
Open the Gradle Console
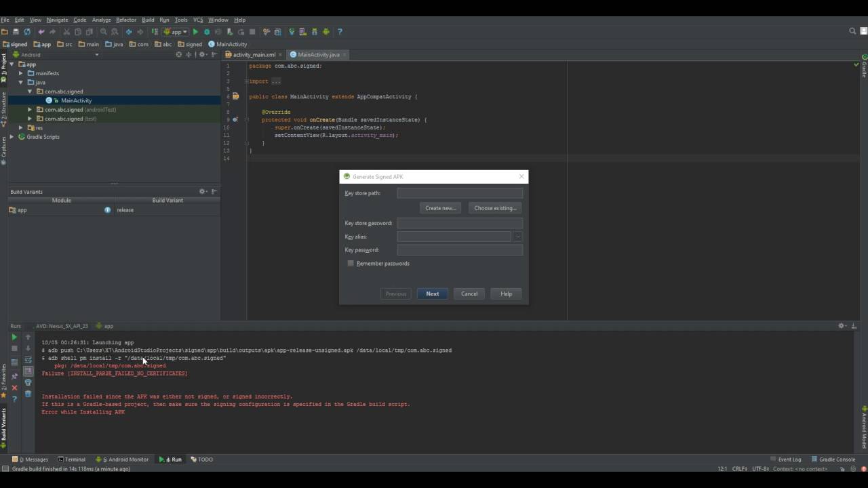click(833, 460)
